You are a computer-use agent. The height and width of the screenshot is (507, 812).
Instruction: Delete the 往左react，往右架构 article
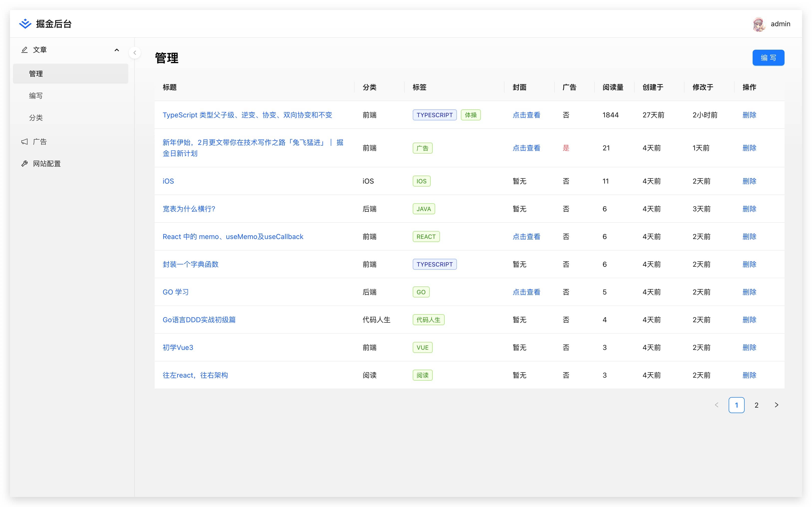(749, 375)
